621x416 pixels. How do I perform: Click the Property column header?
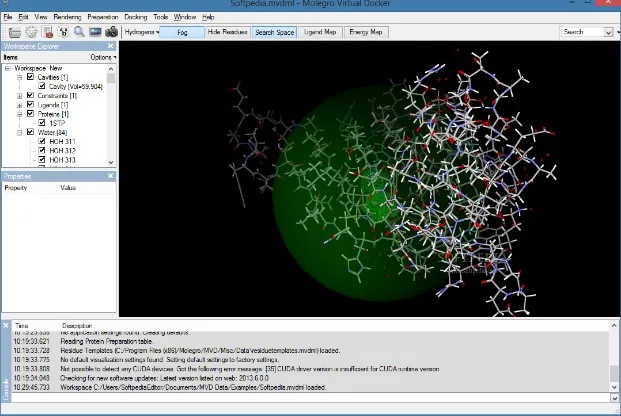pyautogui.click(x=16, y=188)
